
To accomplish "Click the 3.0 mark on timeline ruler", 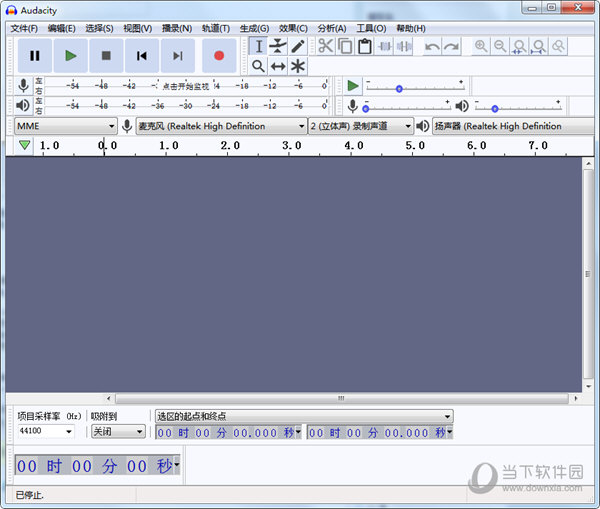I will point(292,146).
